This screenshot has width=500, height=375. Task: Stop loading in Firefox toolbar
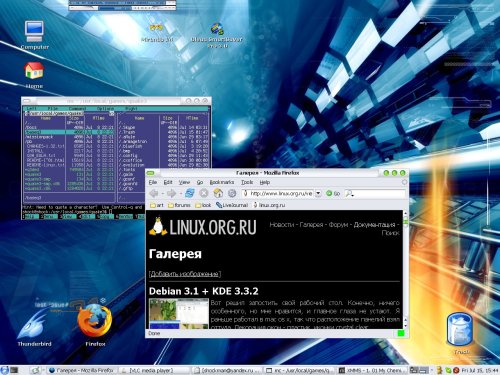click(x=204, y=193)
